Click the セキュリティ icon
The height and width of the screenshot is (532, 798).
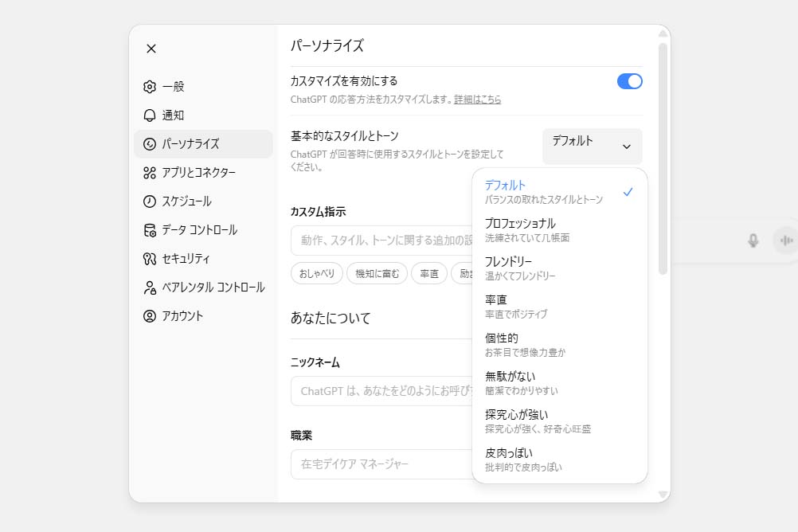pos(150,259)
